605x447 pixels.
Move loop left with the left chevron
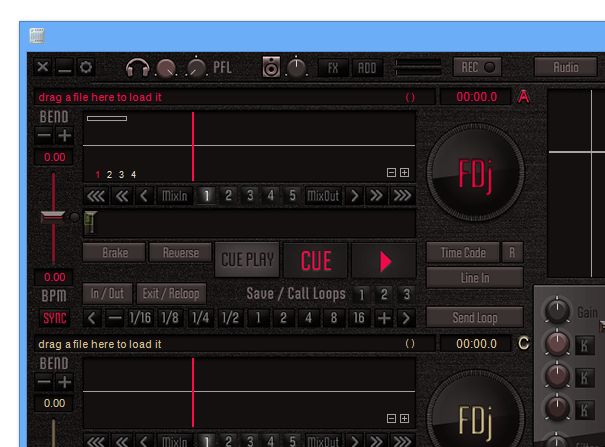[x=92, y=318]
